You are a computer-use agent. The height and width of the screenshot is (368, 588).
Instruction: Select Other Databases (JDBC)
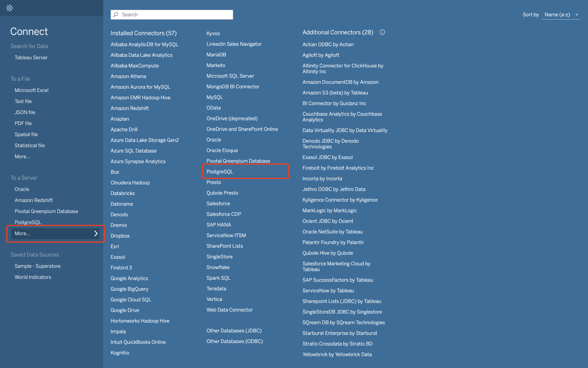pyautogui.click(x=234, y=330)
